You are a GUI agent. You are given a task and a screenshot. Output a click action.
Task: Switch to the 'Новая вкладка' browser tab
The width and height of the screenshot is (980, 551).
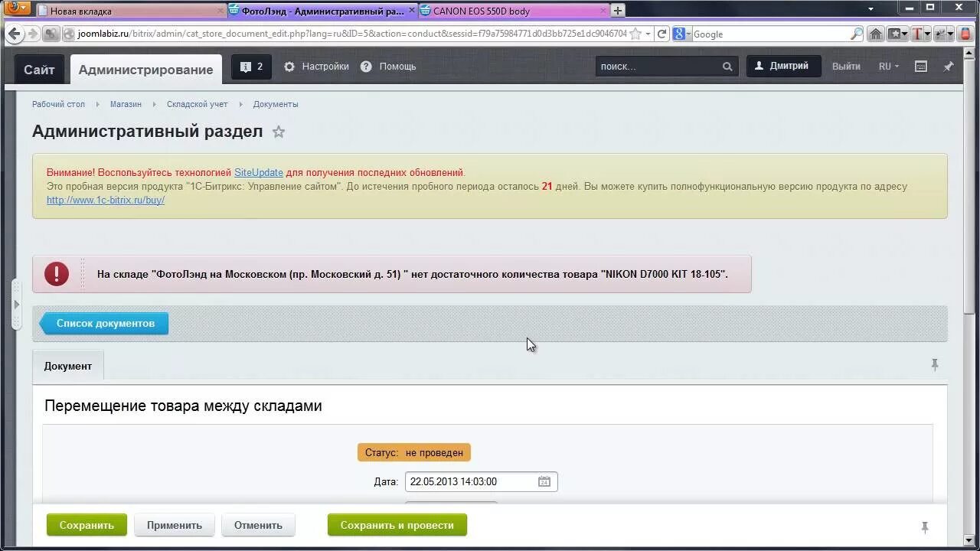click(x=130, y=11)
